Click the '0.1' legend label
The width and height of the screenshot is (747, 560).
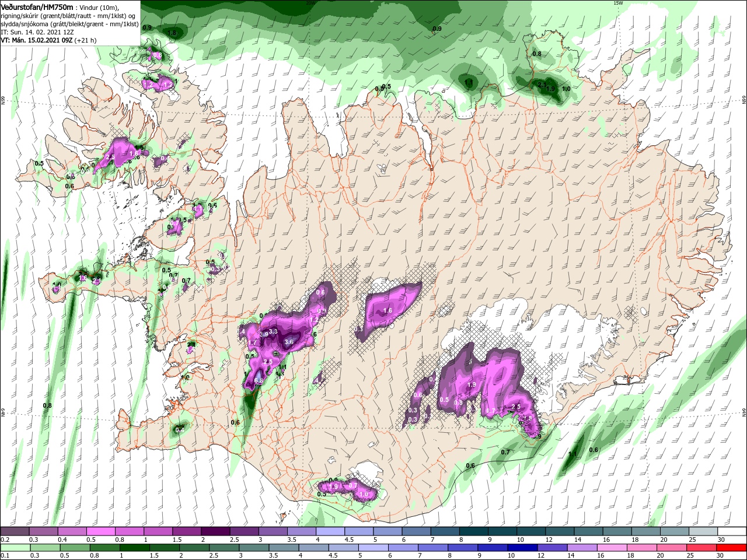5,556
